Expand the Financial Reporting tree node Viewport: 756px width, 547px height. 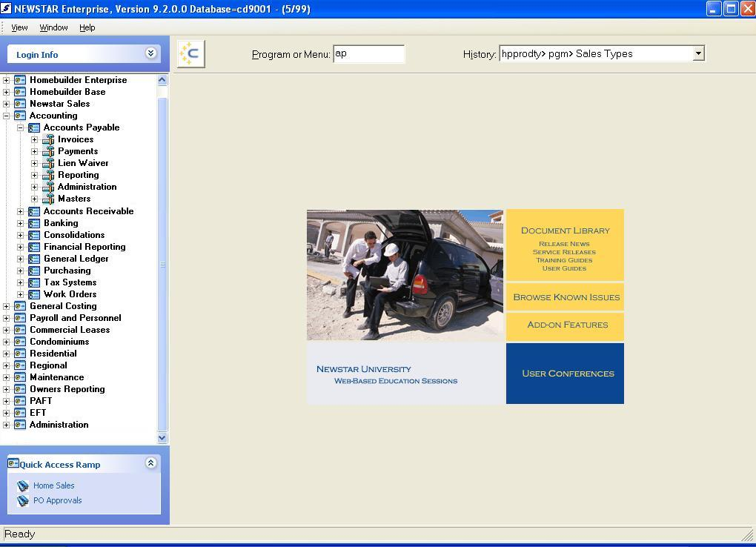click(x=20, y=247)
